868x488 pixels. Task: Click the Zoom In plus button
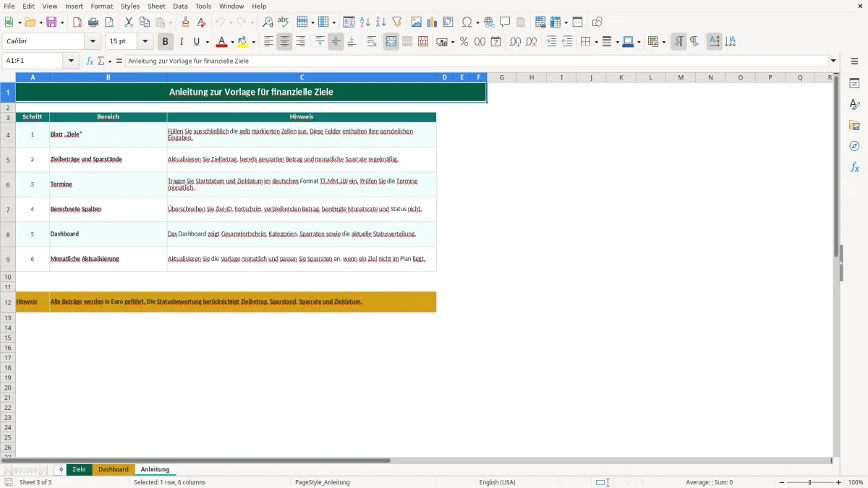pos(839,482)
